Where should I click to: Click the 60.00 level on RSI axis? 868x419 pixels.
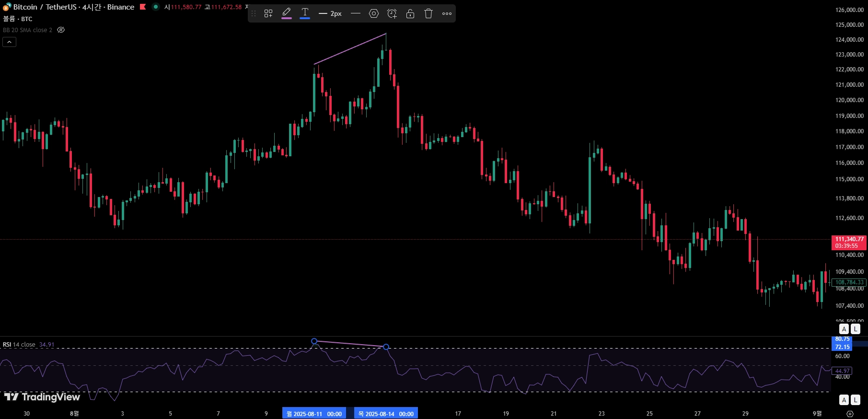coord(842,356)
